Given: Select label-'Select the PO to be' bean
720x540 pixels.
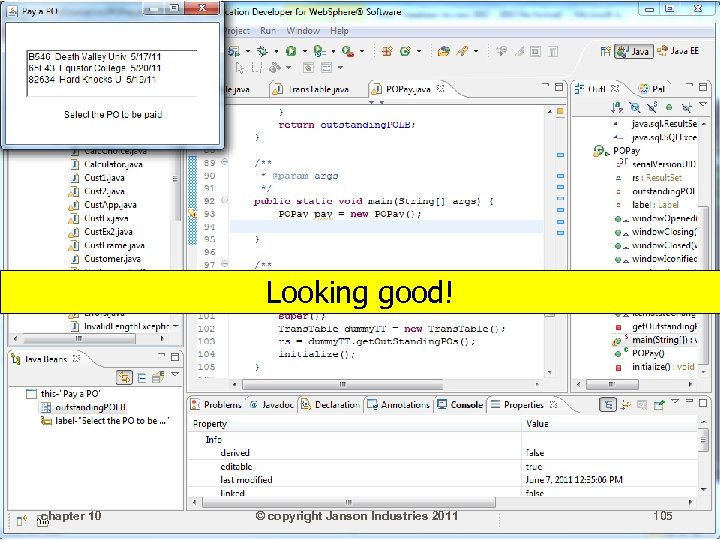Looking at the screenshot, I should click(x=105, y=421).
